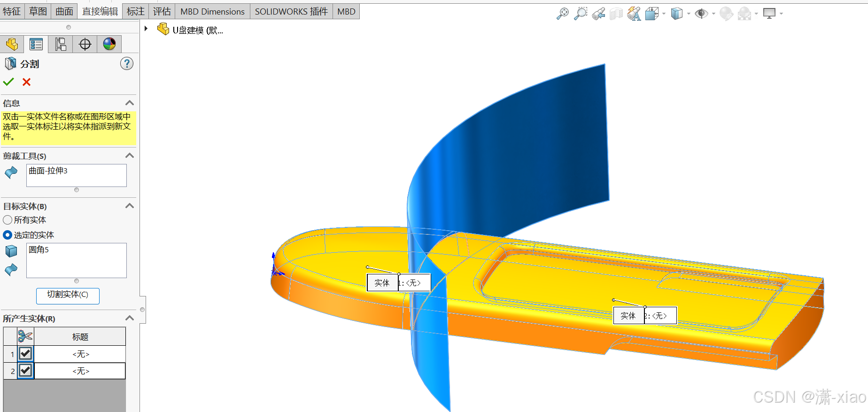Click the surface icon below target body
868x412 pixels.
pyautogui.click(x=11, y=269)
